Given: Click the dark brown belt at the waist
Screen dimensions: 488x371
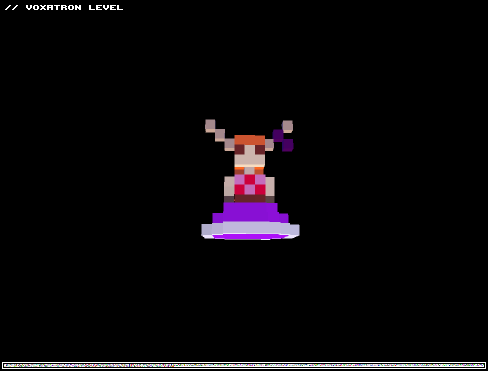Looking at the screenshot, I should [250, 199].
